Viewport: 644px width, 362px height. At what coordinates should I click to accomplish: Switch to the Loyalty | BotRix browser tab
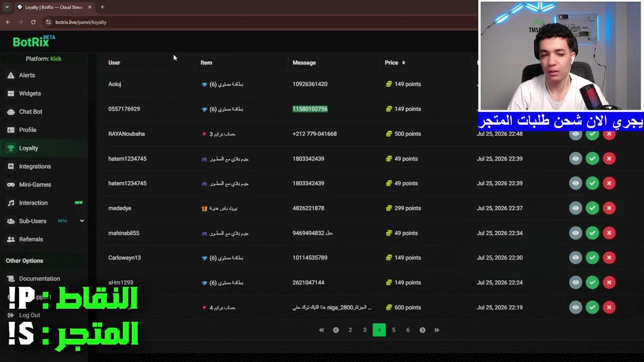(54, 7)
